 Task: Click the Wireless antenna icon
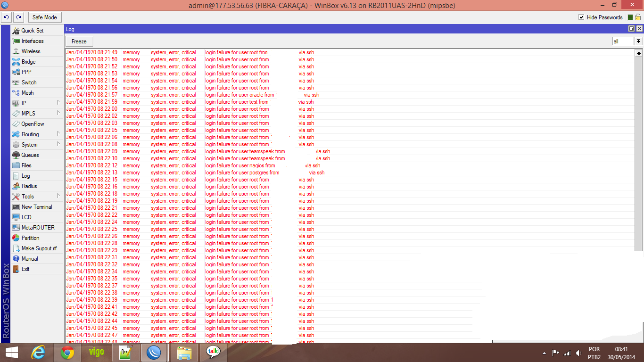[16, 51]
